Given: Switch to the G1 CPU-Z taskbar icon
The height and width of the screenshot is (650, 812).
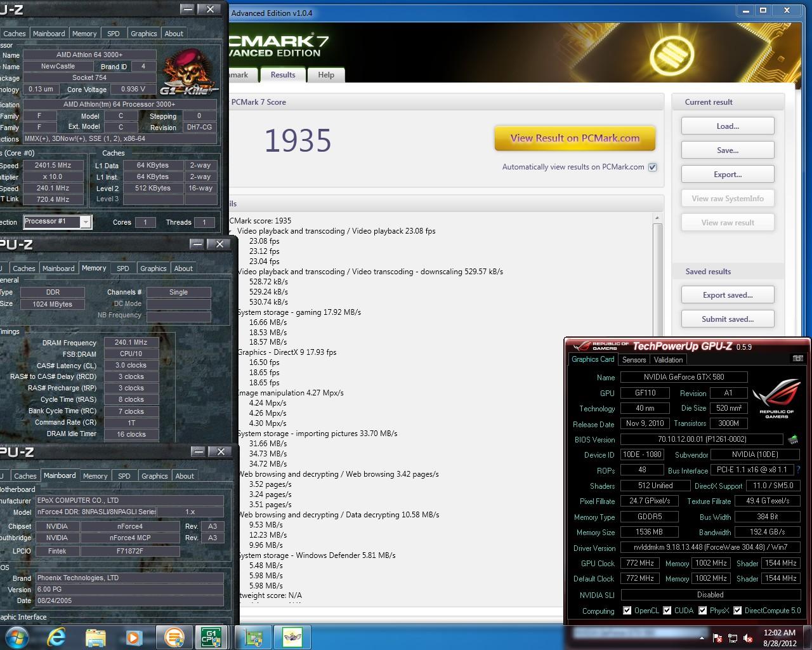Looking at the screenshot, I should [x=211, y=637].
